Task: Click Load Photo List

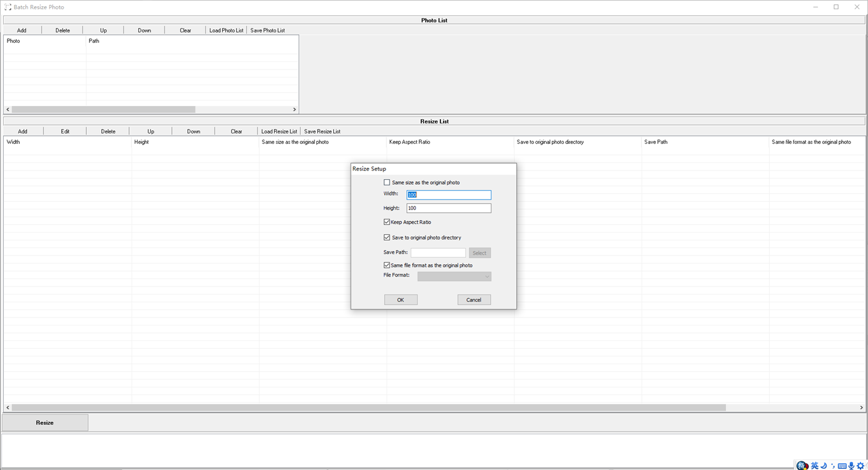Action: [x=226, y=30]
